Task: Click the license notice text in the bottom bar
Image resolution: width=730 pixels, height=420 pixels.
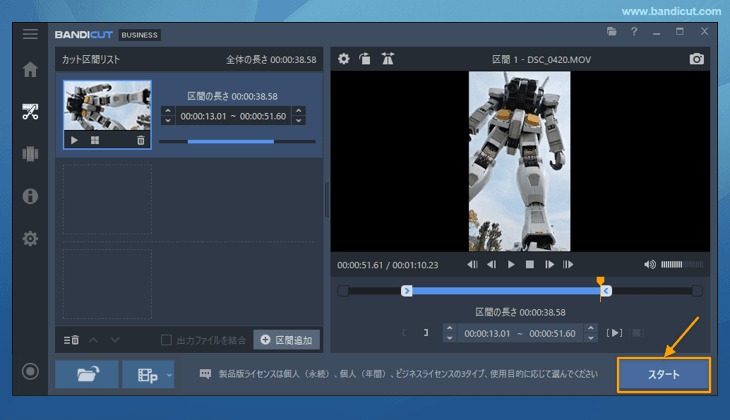Action: click(x=408, y=374)
